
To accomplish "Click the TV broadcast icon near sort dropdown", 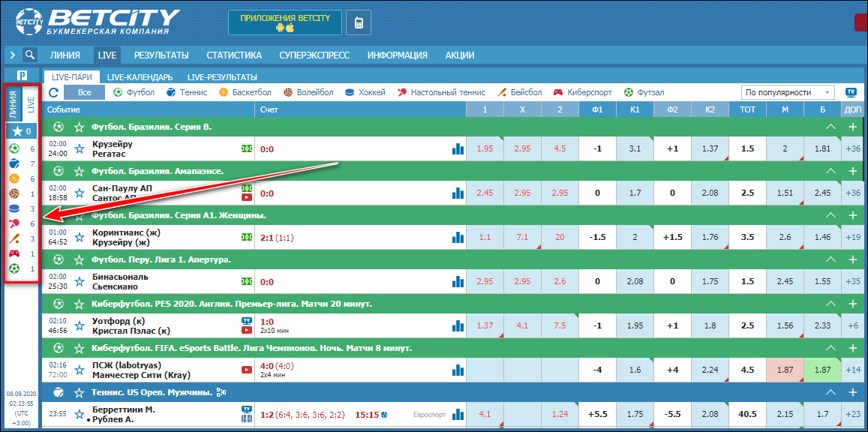I will (851, 92).
